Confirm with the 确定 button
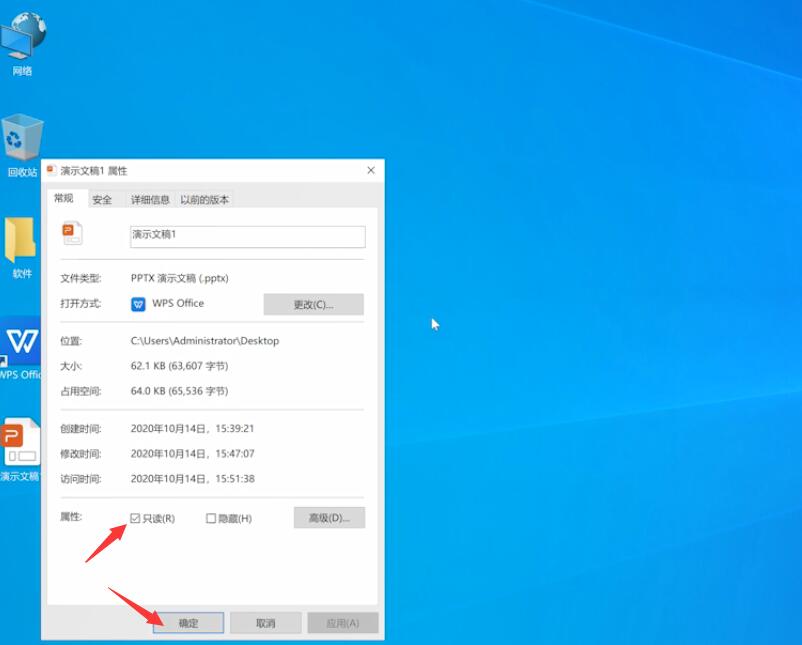 coord(188,623)
